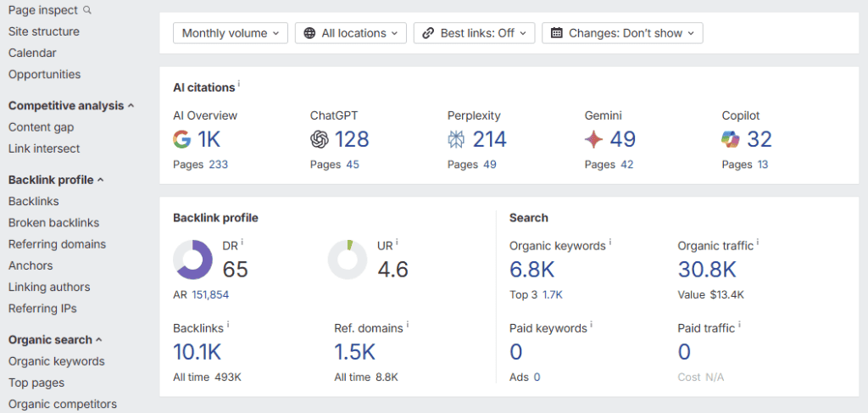Click Copilot Pages 13 link
Screen dimensions: 868x413
(x=763, y=165)
